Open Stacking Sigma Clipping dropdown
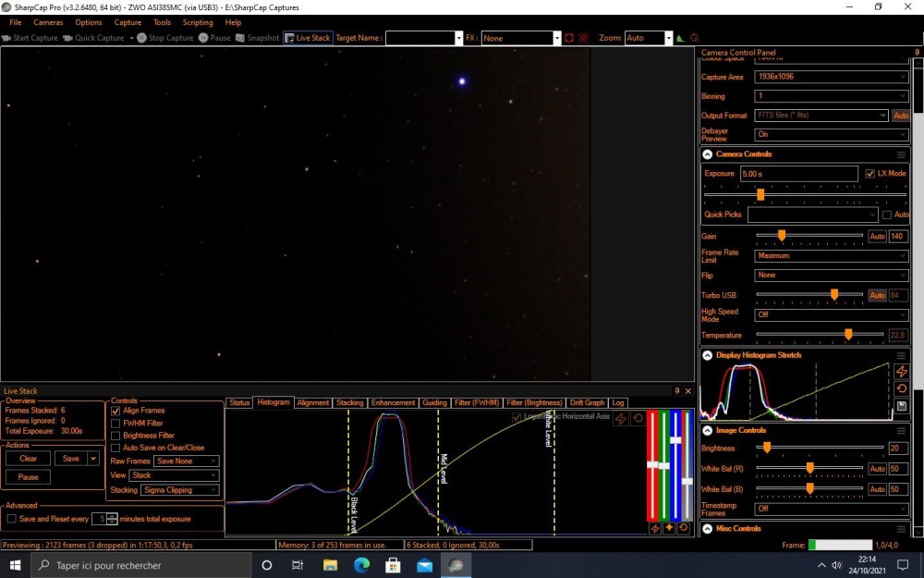This screenshot has width=924, height=578. click(180, 490)
